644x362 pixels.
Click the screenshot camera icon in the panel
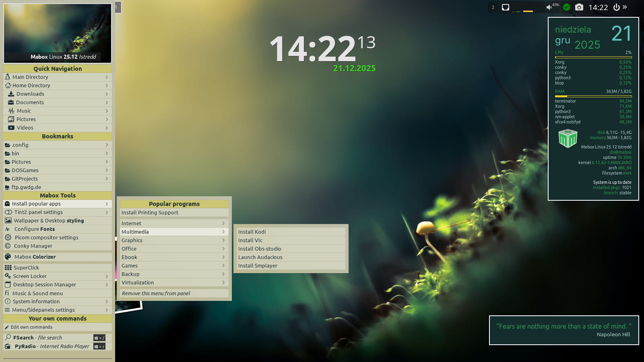point(579,7)
